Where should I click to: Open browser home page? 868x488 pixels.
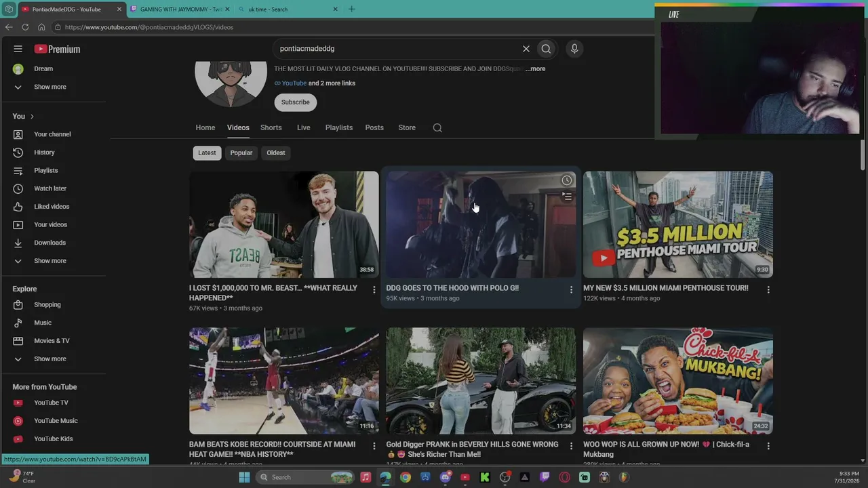(41, 27)
